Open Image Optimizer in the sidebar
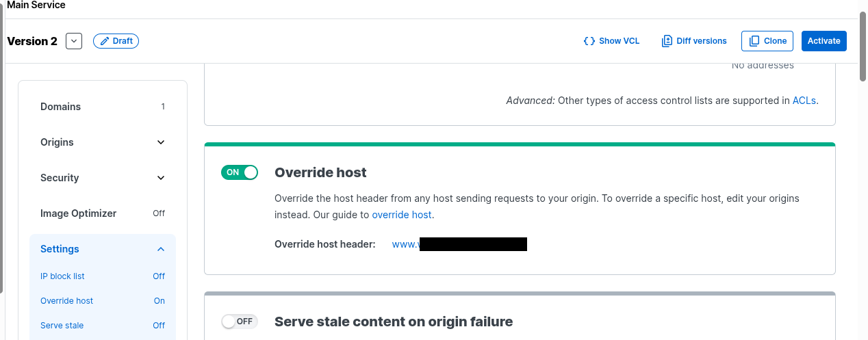Viewport: 868px width, 340px height. 79,213
